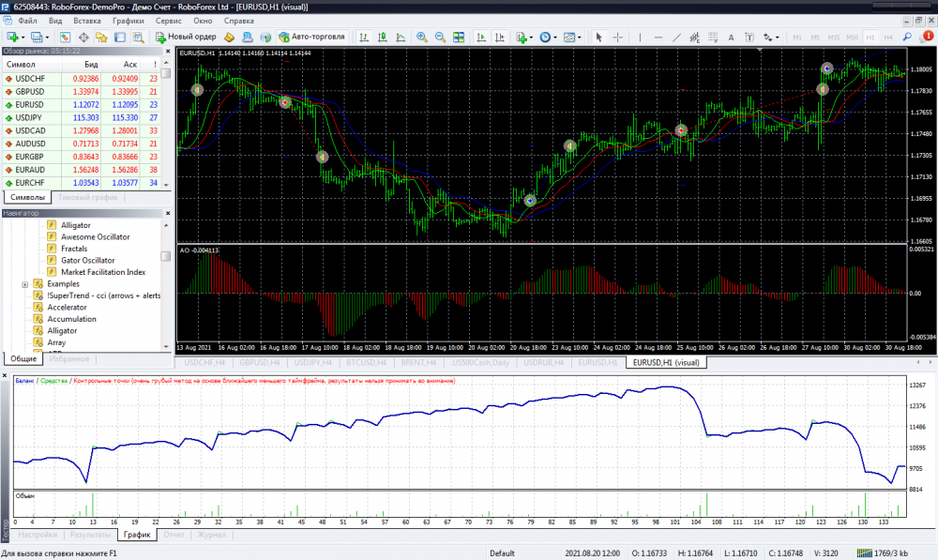This screenshot has width=938, height=560.
Task: Open the GBPUSD,H4 chart tab
Action: pyautogui.click(x=260, y=362)
